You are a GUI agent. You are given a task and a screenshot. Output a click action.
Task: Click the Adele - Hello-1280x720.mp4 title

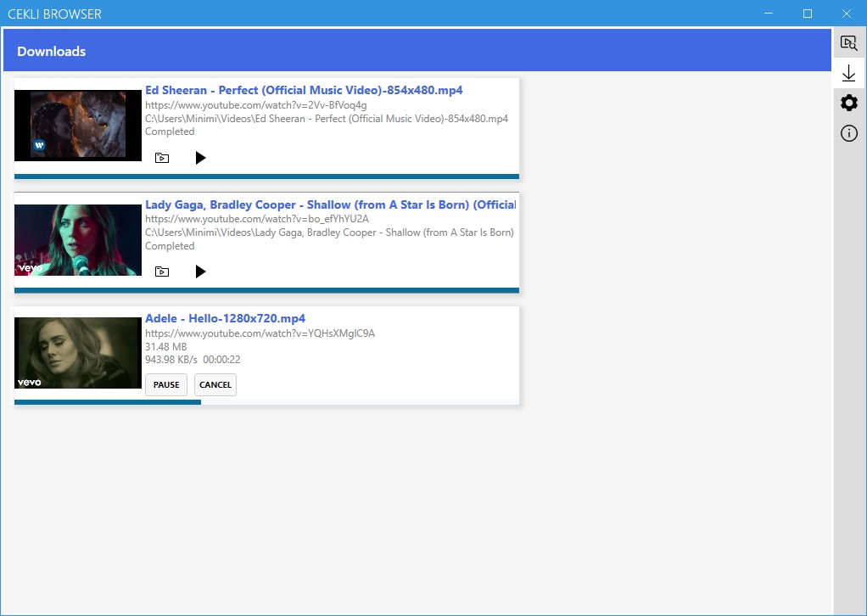click(225, 318)
